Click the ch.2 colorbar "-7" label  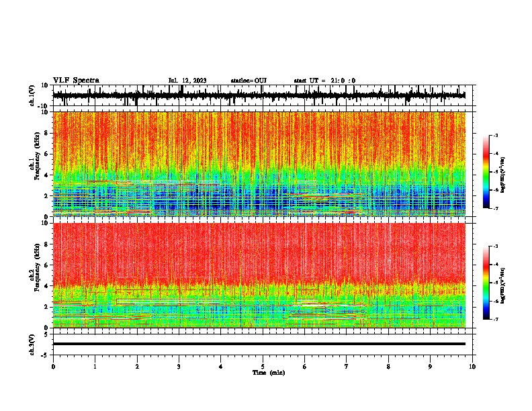pyautogui.click(x=496, y=319)
